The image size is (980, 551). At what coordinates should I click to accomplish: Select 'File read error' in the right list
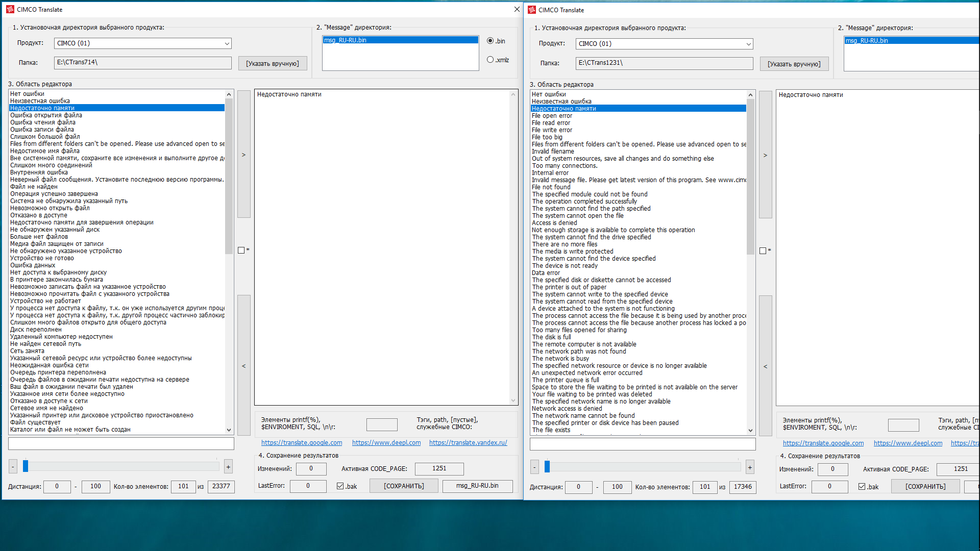[x=551, y=123]
